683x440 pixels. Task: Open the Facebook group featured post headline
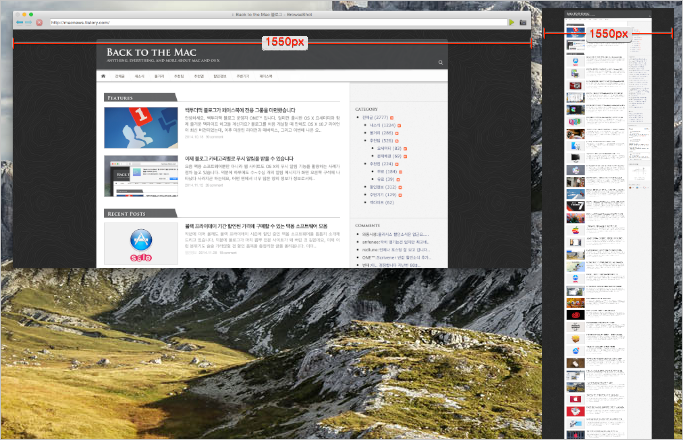240,110
